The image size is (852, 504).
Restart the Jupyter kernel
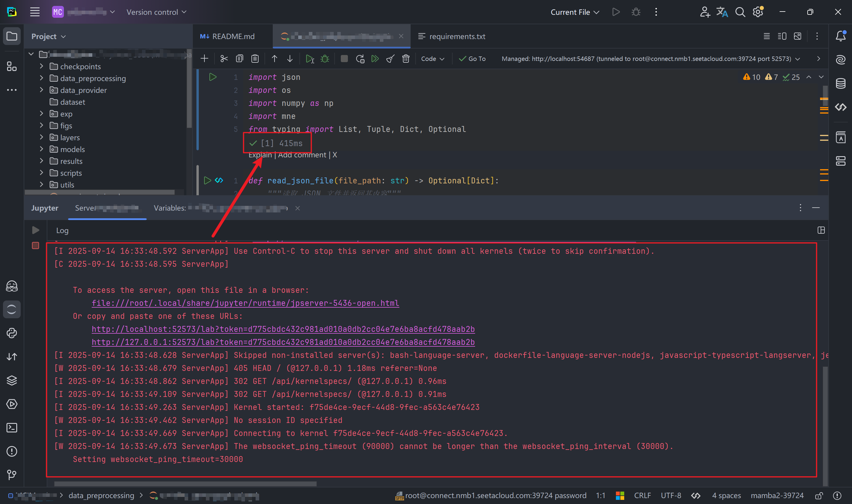point(360,59)
